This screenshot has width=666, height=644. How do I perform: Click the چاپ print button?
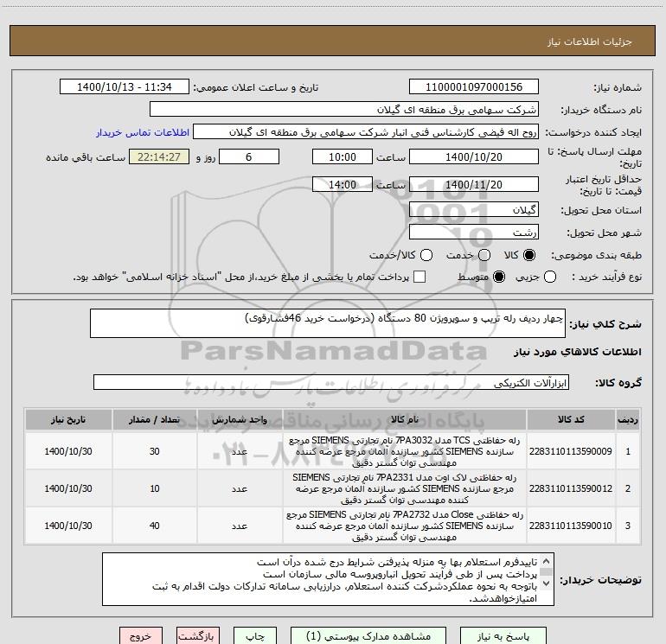[255, 636]
